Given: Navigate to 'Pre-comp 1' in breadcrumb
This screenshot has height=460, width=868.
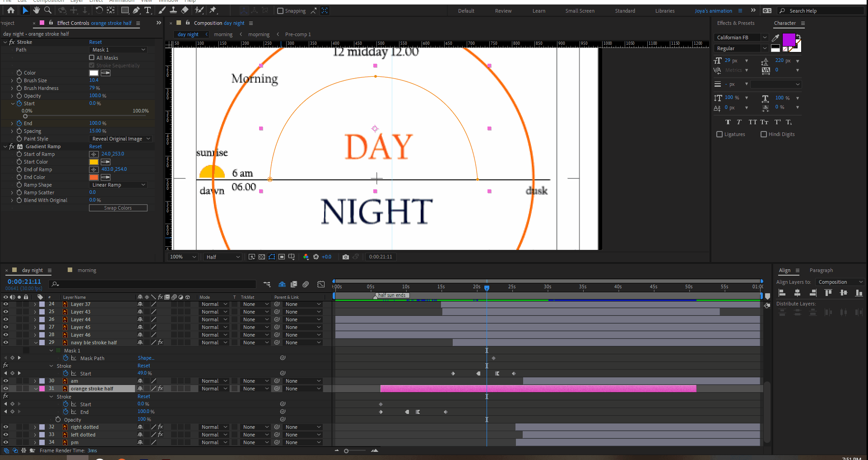Looking at the screenshot, I should tap(298, 34).
